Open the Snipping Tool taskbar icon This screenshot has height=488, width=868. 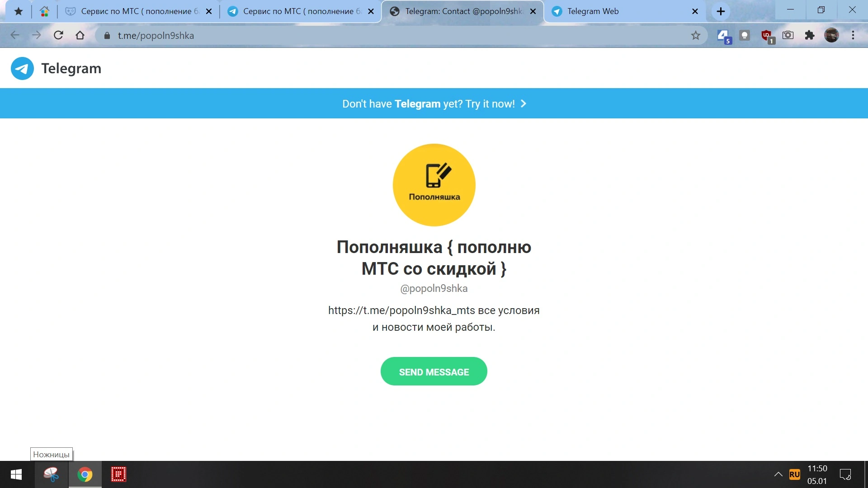click(x=51, y=474)
